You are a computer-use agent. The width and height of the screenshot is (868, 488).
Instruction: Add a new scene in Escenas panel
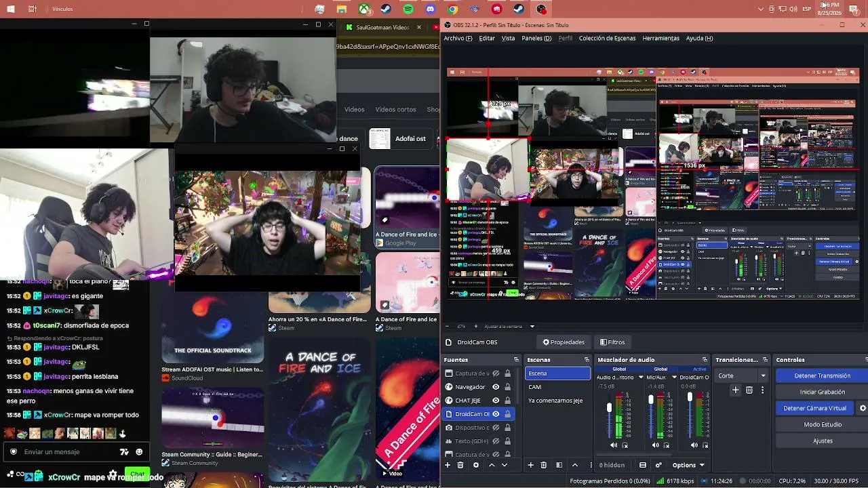point(530,465)
